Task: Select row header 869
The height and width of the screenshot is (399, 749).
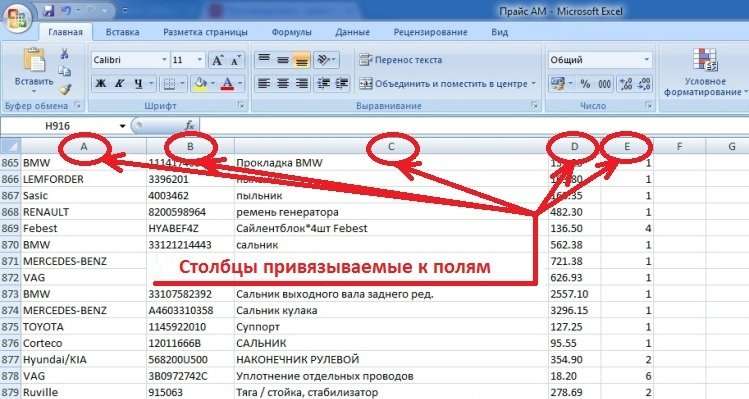Action: pyautogui.click(x=10, y=228)
